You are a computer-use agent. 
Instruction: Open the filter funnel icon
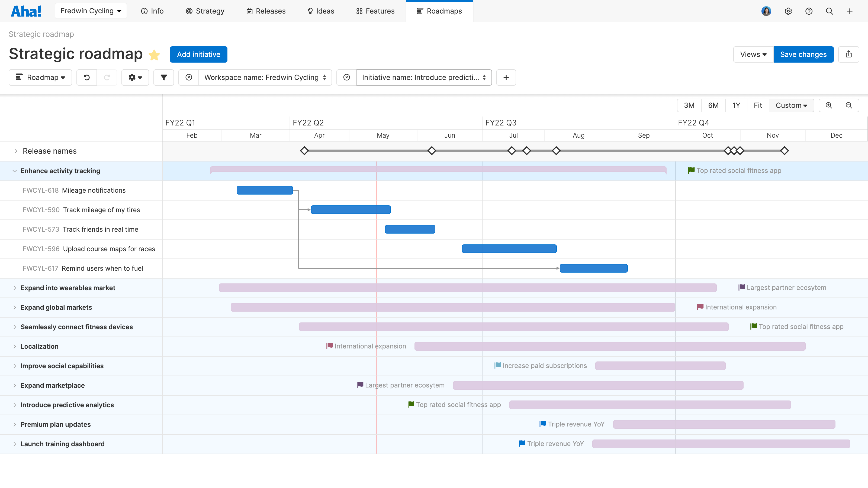[164, 77]
